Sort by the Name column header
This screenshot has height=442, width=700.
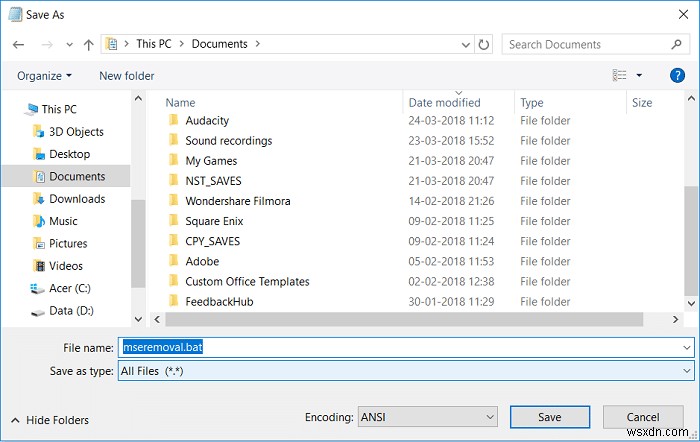[x=180, y=103]
